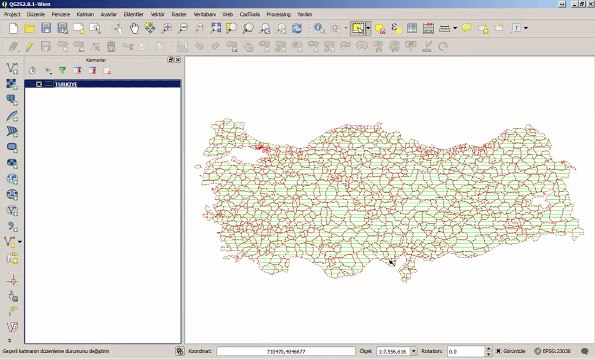Click the Show Bookmarks icon
Image resolution: width=595 pixels, height=360 pixels.
tap(499, 28)
